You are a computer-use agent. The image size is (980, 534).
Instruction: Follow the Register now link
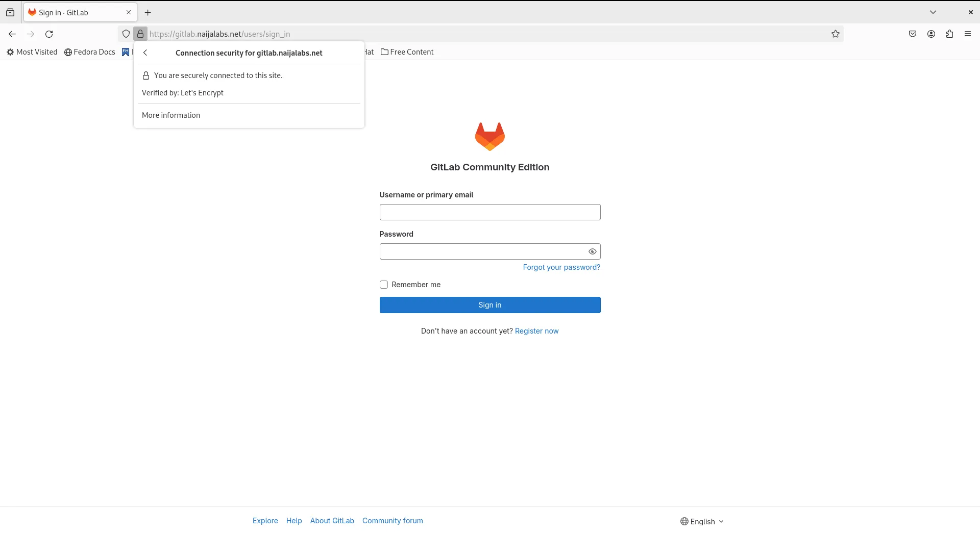[x=537, y=331]
